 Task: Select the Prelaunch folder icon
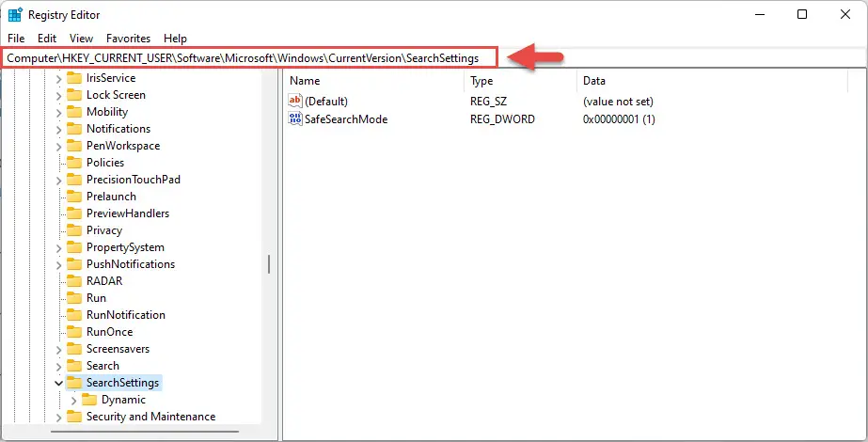pos(74,197)
